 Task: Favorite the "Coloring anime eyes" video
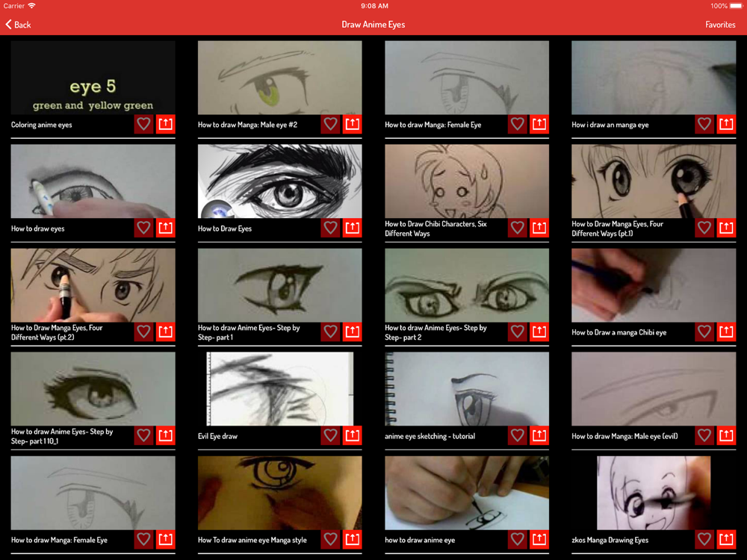[x=143, y=124]
